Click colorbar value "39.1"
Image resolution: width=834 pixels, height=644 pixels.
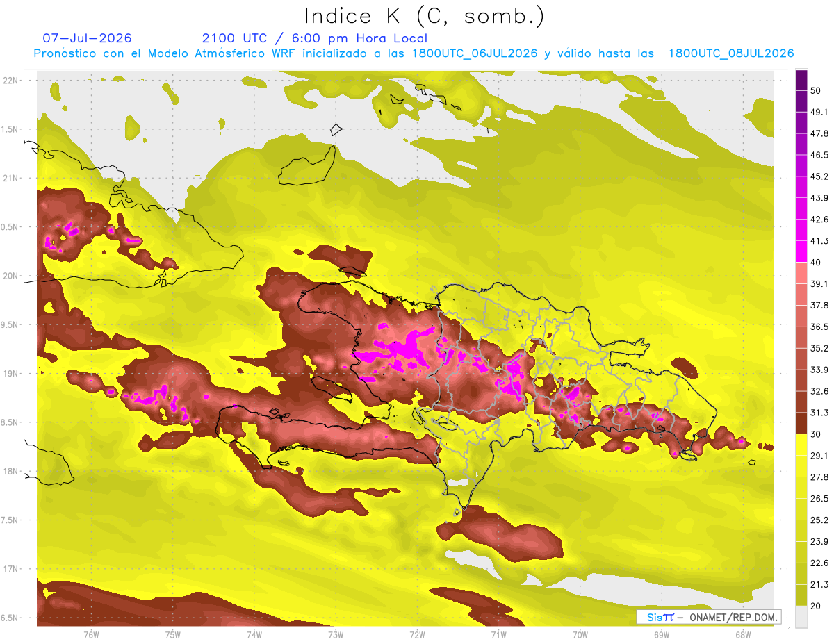pos(819,283)
